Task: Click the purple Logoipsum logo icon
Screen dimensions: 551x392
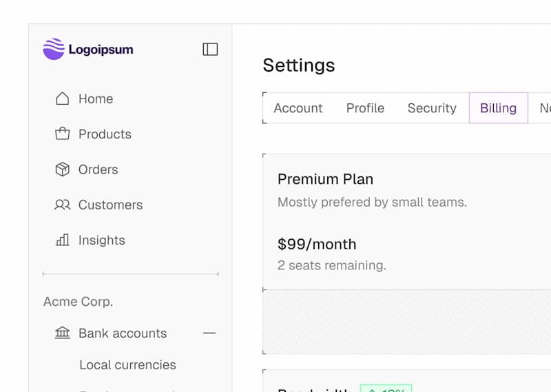Action: point(54,49)
